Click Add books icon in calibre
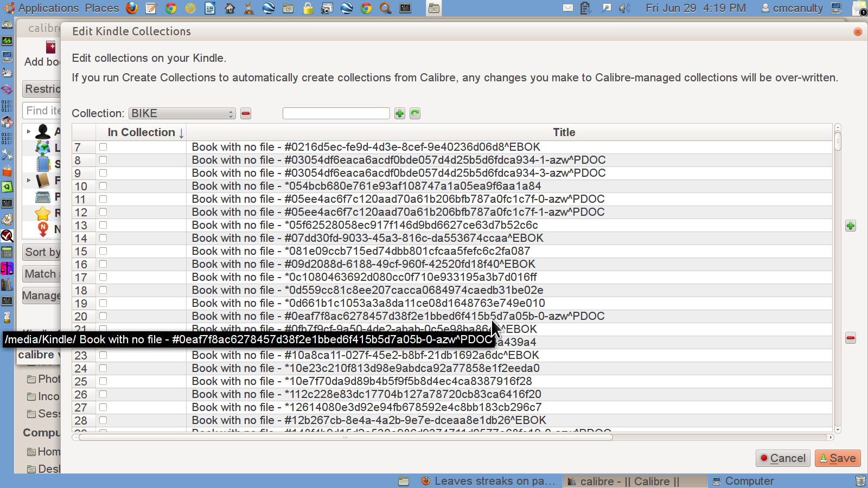The width and height of the screenshot is (868, 488). coord(50,47)
